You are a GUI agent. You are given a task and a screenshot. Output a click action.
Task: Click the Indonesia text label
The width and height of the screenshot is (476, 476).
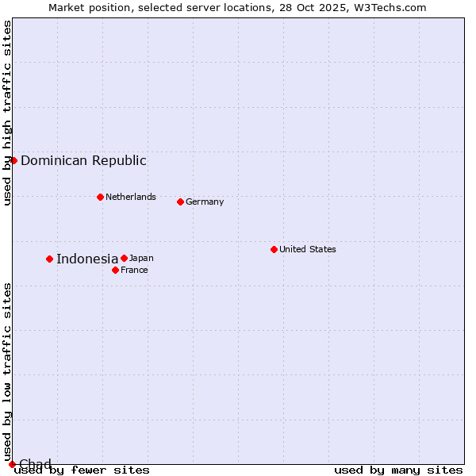pos(87,259)
